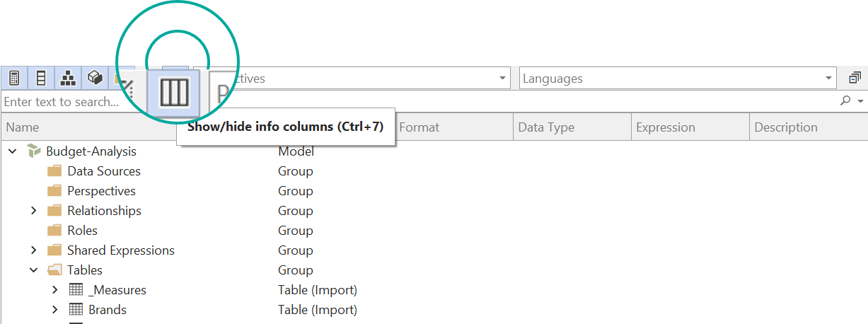The width and height of the screenshot is (868, 324).
Task: Select the Roles tree item
Action: click(x=82, y=231)
